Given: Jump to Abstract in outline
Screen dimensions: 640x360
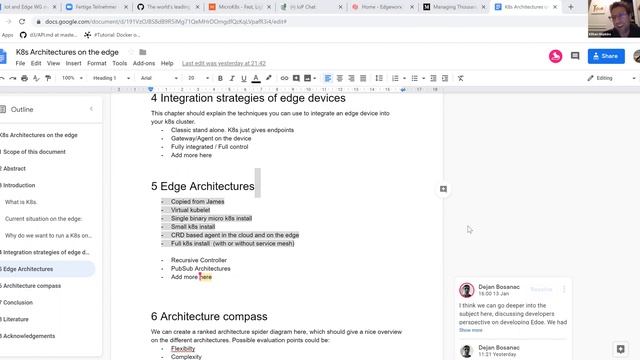Looking at the screenshot, I should tap(14, 168).
